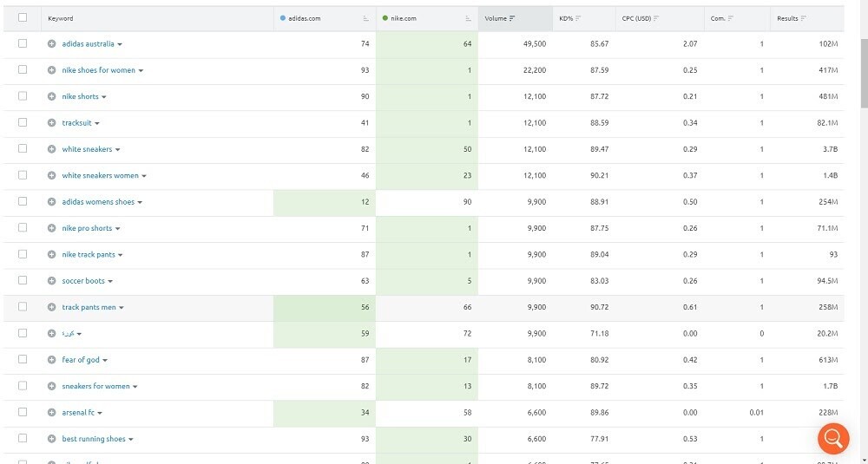Expand dropdown arrow next to fear of god
This screenshot has width=868, height=464.
pyautogui.click(x=105, y=360)
